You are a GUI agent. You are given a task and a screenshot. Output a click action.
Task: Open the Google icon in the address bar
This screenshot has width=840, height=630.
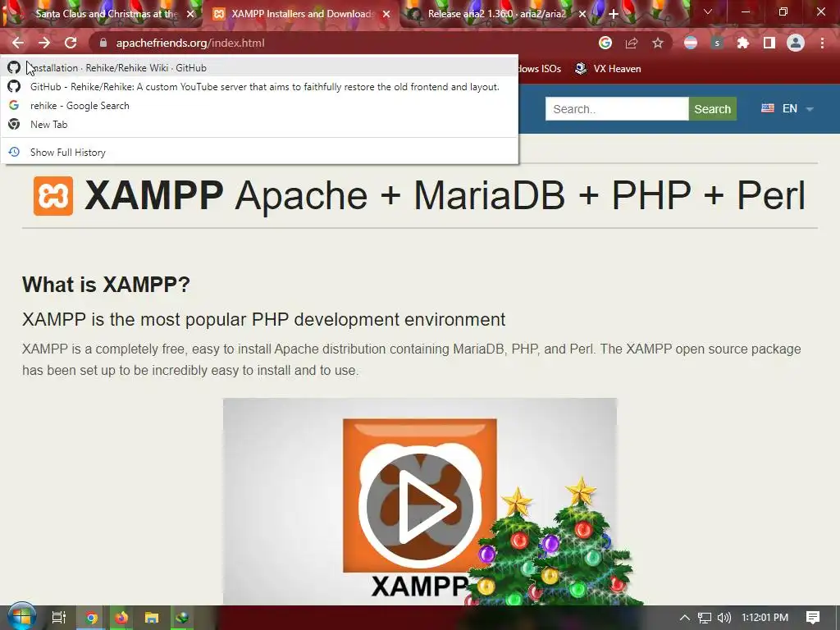click(x=605, y=43)
